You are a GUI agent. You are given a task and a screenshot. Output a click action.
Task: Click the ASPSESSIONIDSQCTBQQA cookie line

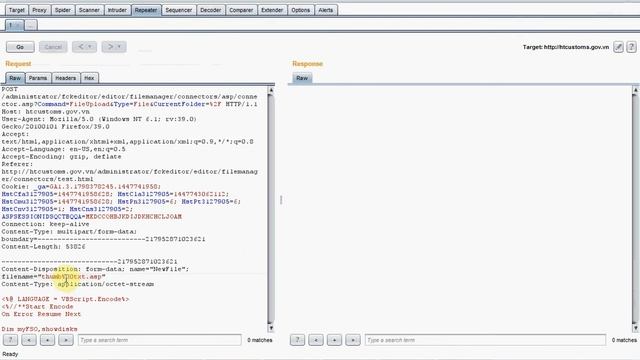tap(91, 216)
